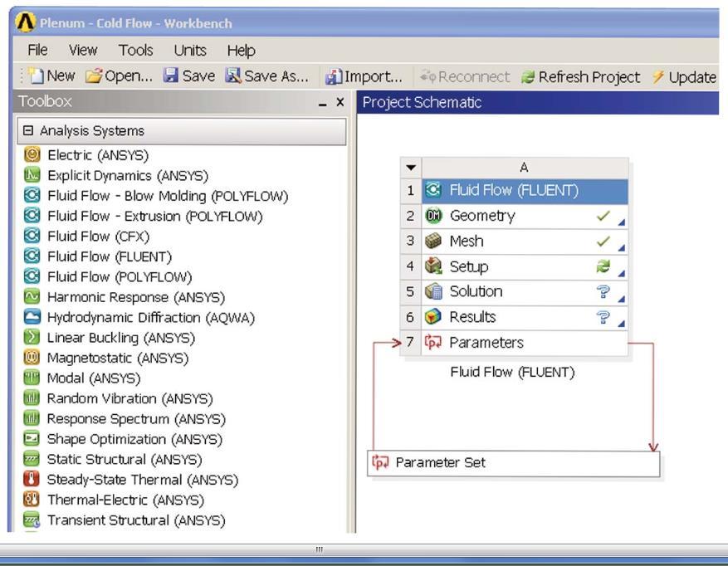Screen dimensions: 728x566
Task: Open the Solution cell corner triangle
Action: point(622,299)
